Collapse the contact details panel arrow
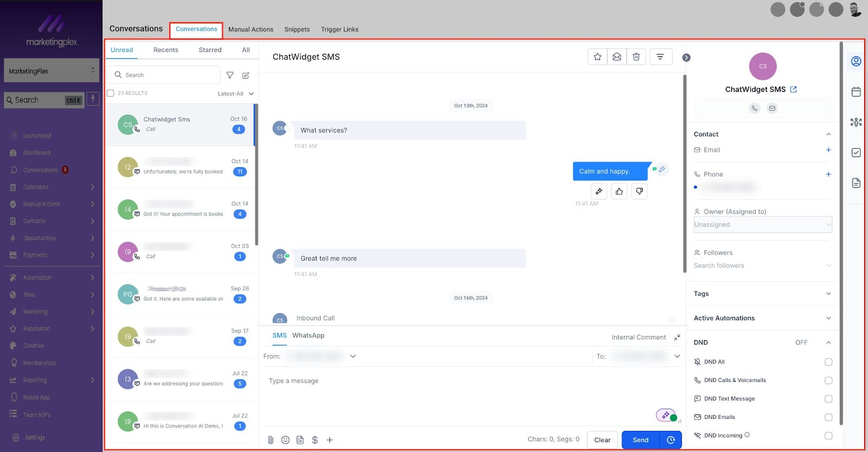Image resolution: width=868 pixels, height=452 pixels. (686, 58)
